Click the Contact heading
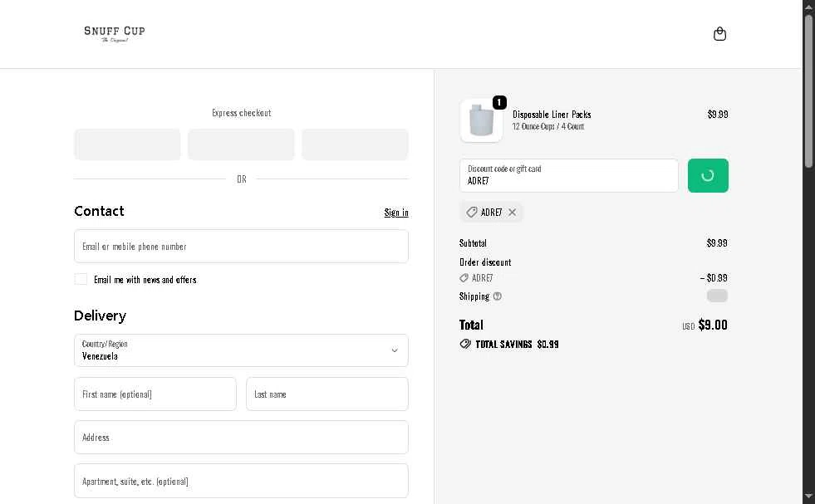815x504 pixels. [x=99, y=210]
